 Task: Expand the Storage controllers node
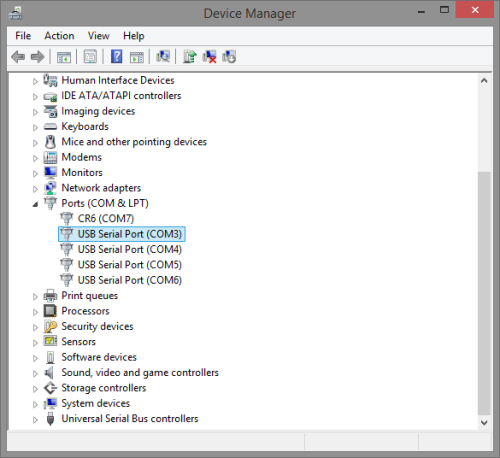tap(35, 389)
